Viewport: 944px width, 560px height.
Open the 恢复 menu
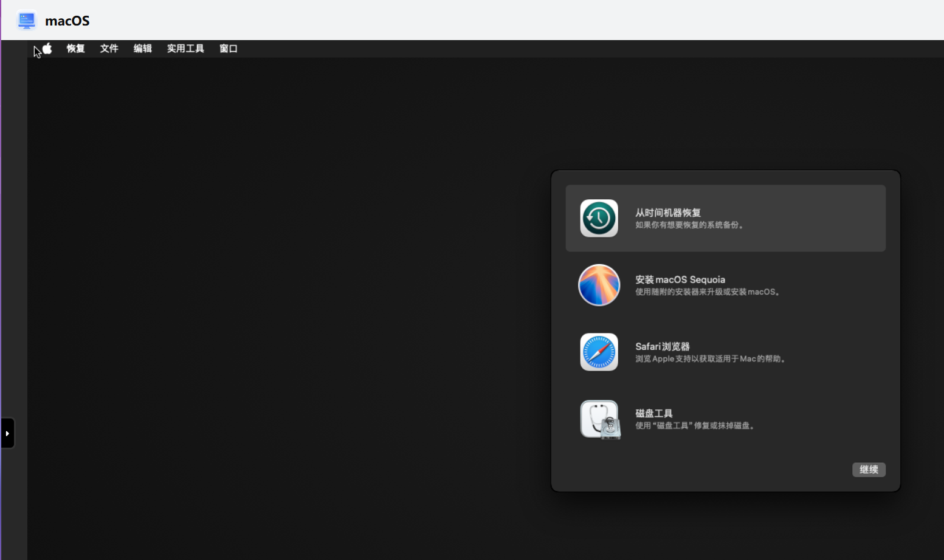pos(75,49)
